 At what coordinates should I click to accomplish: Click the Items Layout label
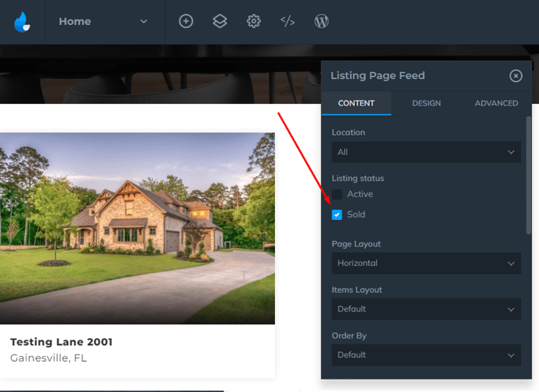click(356, 290)
